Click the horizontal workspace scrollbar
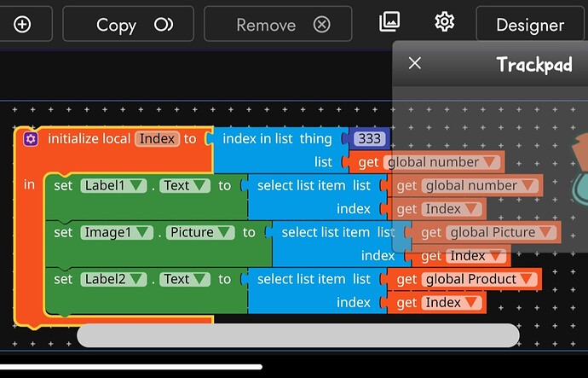The height and width of the screenshot is (378, 588). [x=298, y=335]
